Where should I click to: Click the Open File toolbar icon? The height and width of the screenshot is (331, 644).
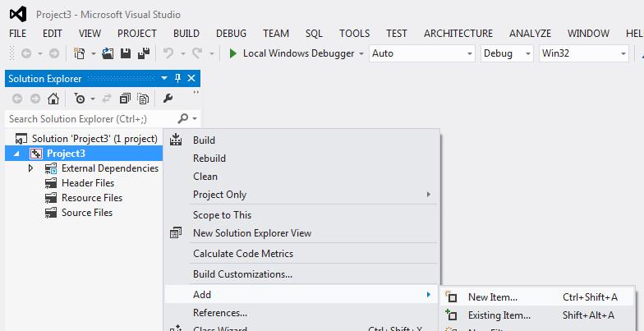108,53
